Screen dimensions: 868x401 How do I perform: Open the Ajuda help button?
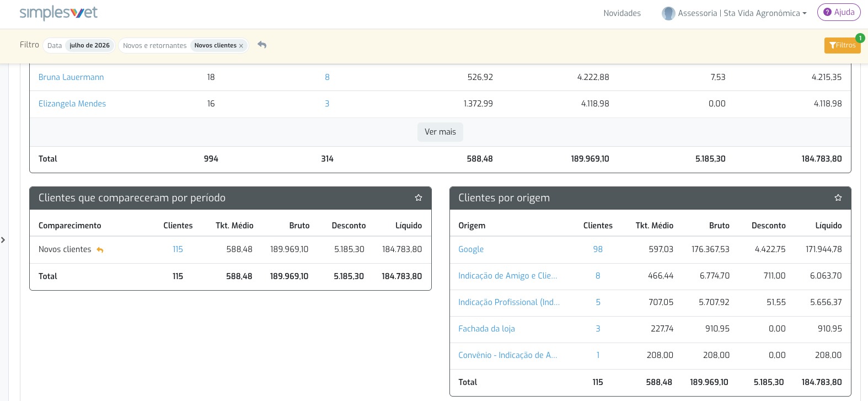click(x=839, y=12)
